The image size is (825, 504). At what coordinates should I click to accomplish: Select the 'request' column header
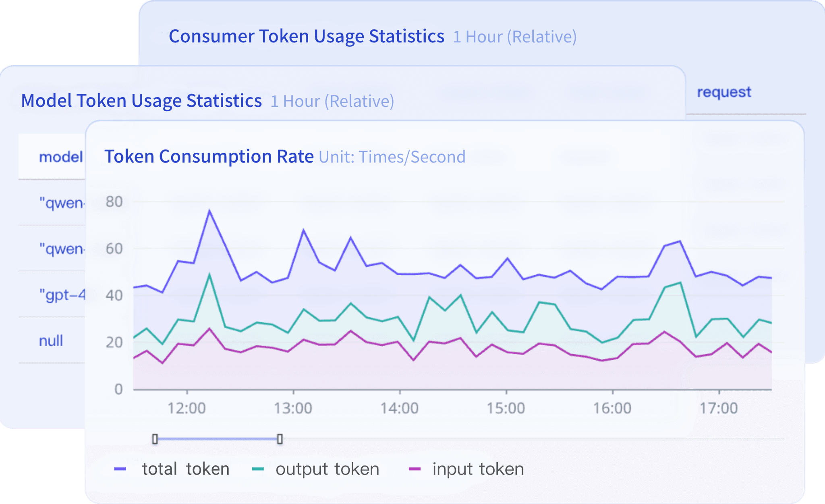724,92
